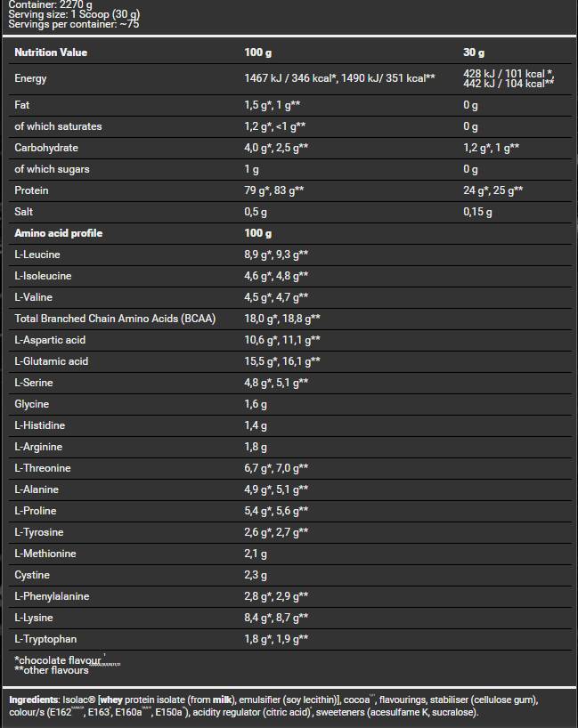Click the other flavours footnote
The width and height of the screenshot is (578, 728).
click(x=52, y=670)
